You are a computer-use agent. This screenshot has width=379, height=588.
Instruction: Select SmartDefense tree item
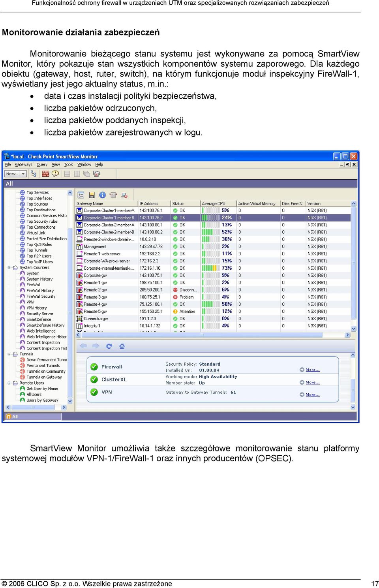coord(39,319)
